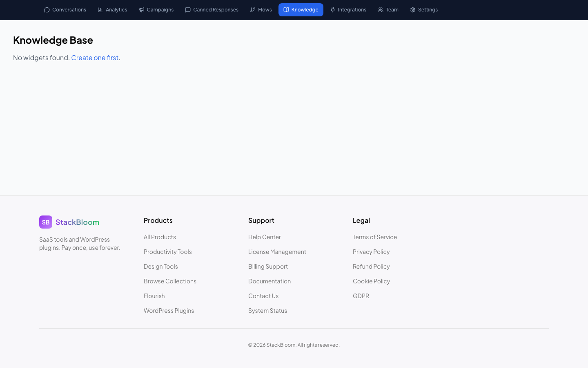Open the Help Center link

(x=265, y=237)
